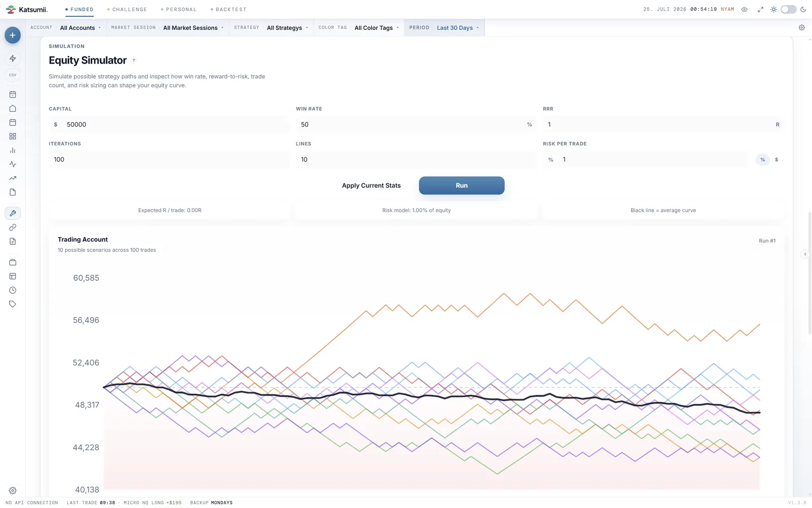
Task: Open the trending-up arrow icon
Action: [x=13, y=178]
